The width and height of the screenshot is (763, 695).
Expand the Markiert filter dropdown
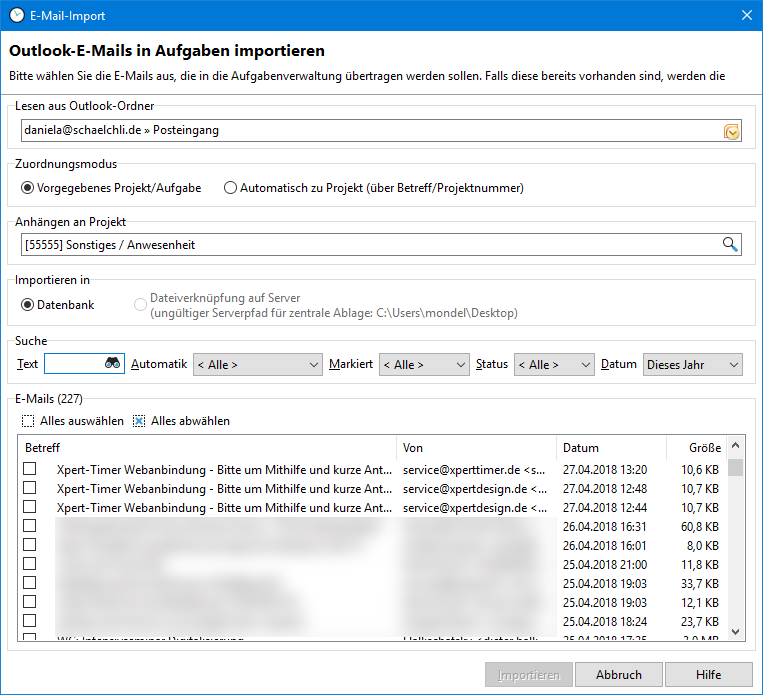click(x=424, y=365)
